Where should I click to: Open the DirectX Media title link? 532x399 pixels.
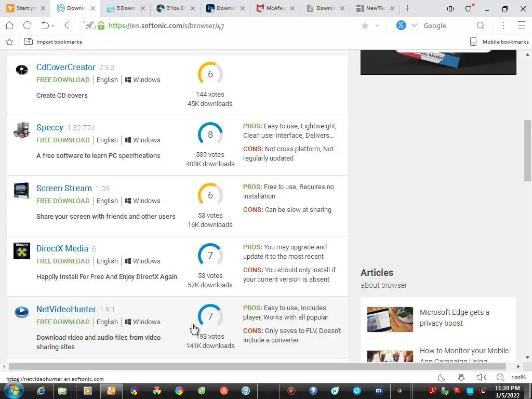pyautogui.click(x=62, y=248)
